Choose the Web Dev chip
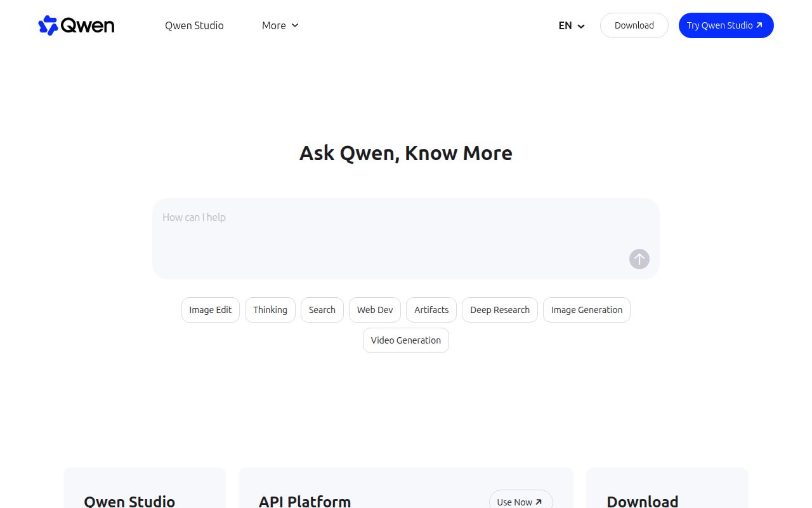Image resolution: width=812 pixels, height=508 pixels. [x=375, y=310]
